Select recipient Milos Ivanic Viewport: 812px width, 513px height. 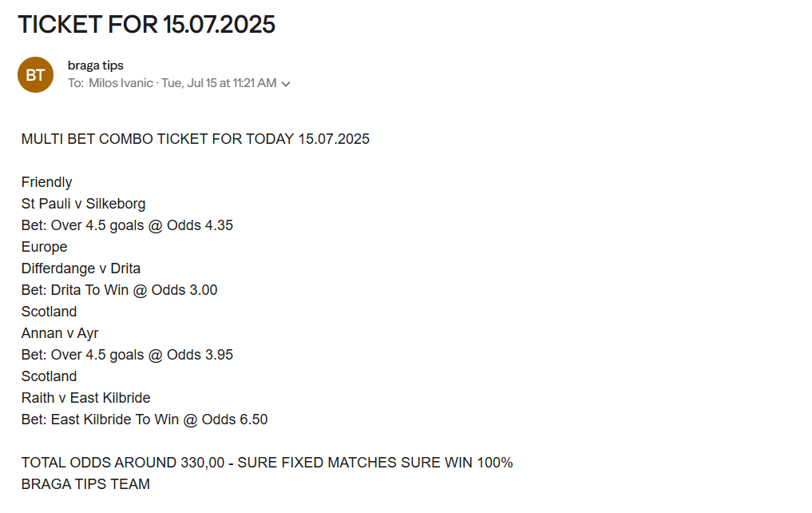121,83
